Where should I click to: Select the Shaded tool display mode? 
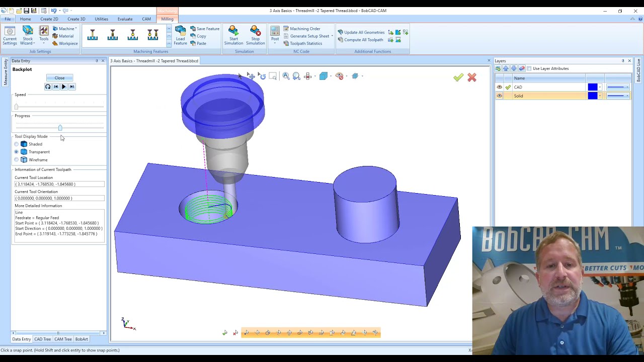point(17,144)
